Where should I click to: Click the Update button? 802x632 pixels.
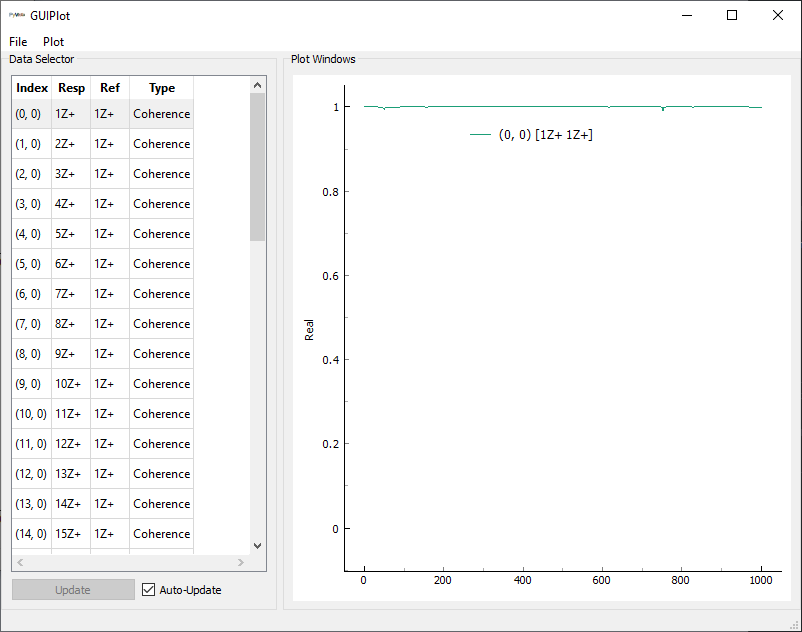(x=73, y=590)
